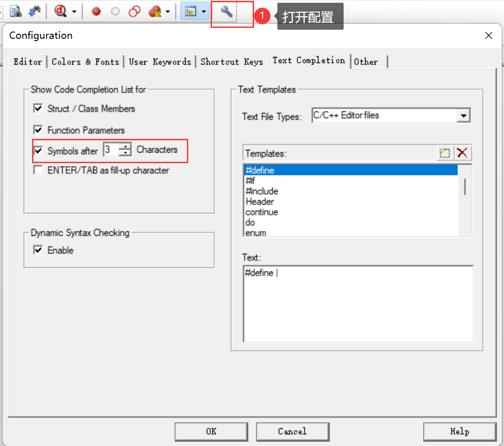Disable Dynamic Syntax Checking Enable checkbox

tap(38, 250)
